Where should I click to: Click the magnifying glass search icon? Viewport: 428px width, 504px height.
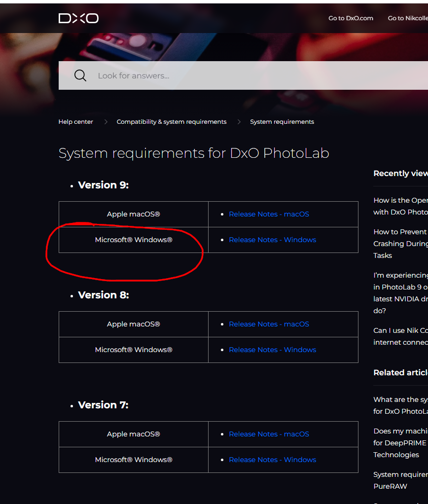[x=80, y=75]
